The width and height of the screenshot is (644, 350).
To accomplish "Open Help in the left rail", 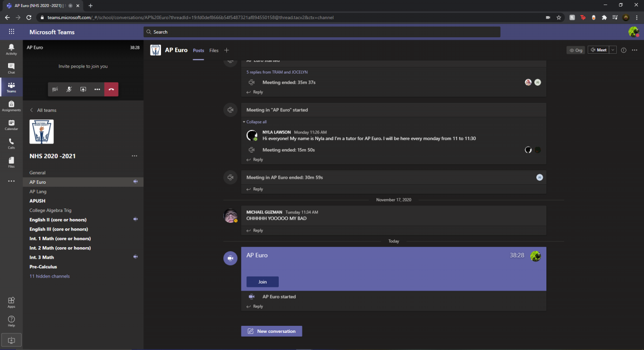I will tap(11, 321).
